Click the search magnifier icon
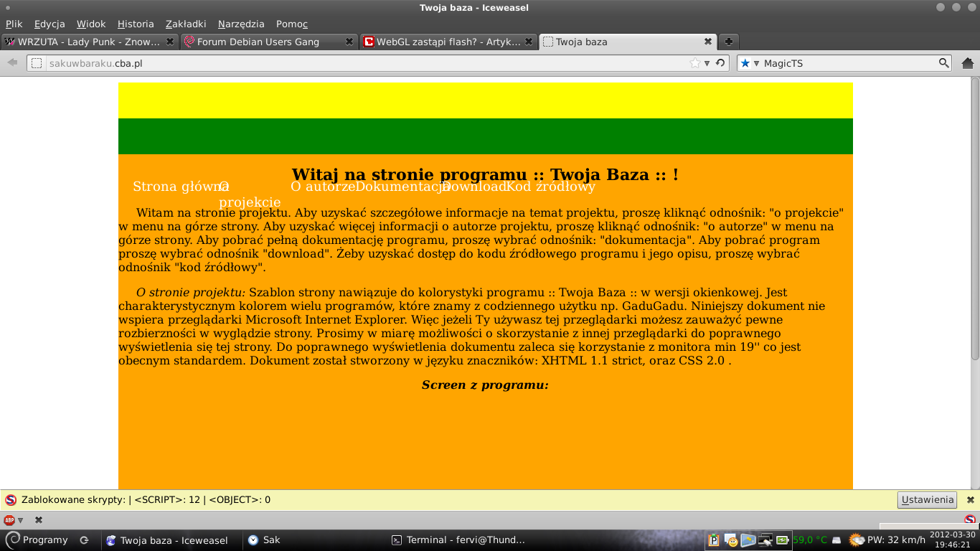Screen dimensions: 980x551 (x=944, y=63)
